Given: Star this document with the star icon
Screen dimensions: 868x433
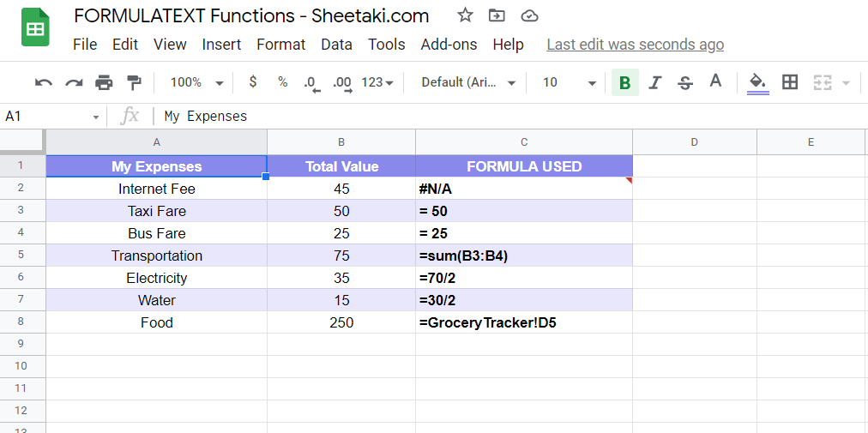Looking at the screenshot, I should click(465, 15).
